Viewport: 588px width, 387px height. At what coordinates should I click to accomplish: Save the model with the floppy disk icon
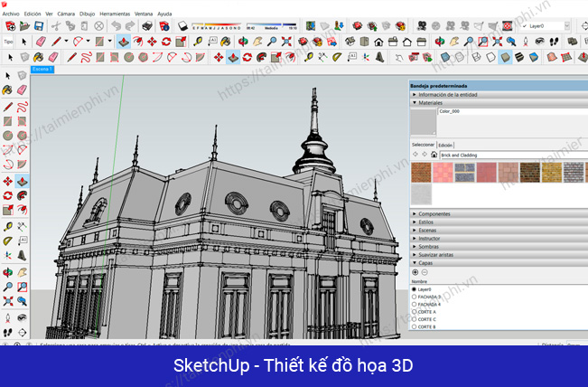39,26
